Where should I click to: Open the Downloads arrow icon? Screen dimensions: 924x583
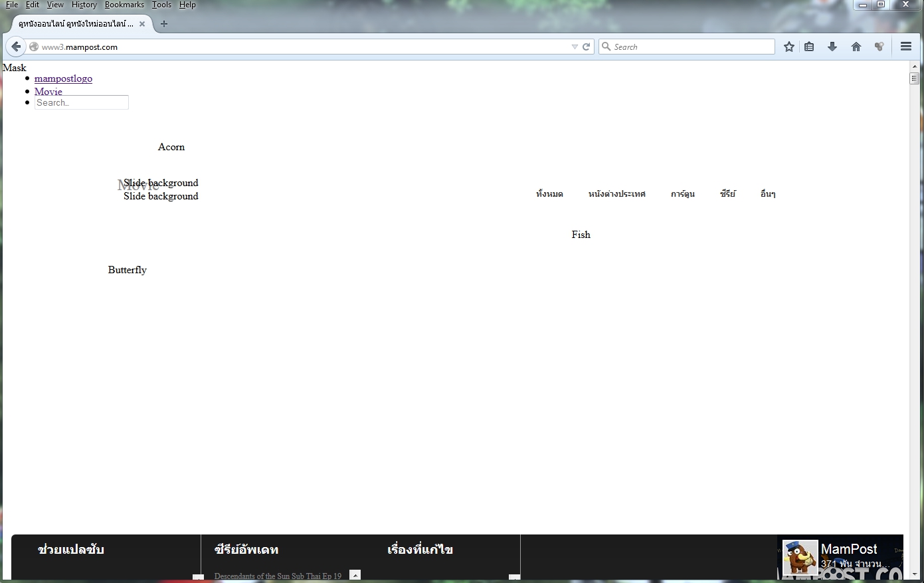pos(832,47)
